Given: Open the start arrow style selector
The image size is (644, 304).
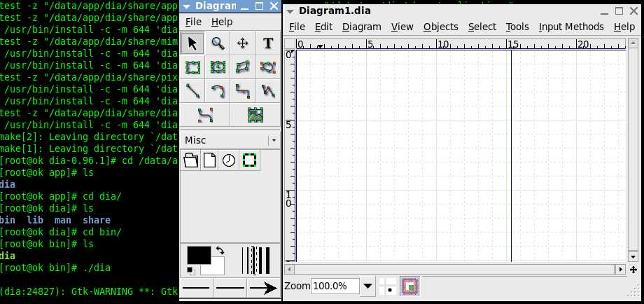Looking at the screenshot, I should pos(196,288).
